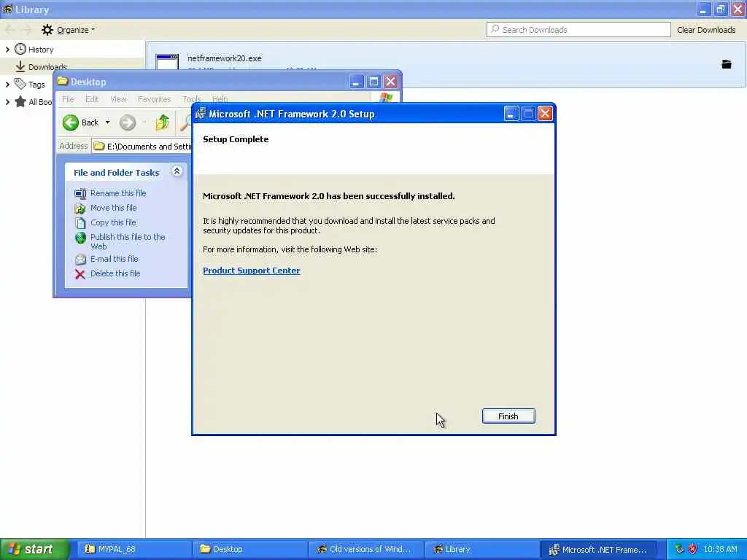Switch to Library taskbar item

coord(481,550)
